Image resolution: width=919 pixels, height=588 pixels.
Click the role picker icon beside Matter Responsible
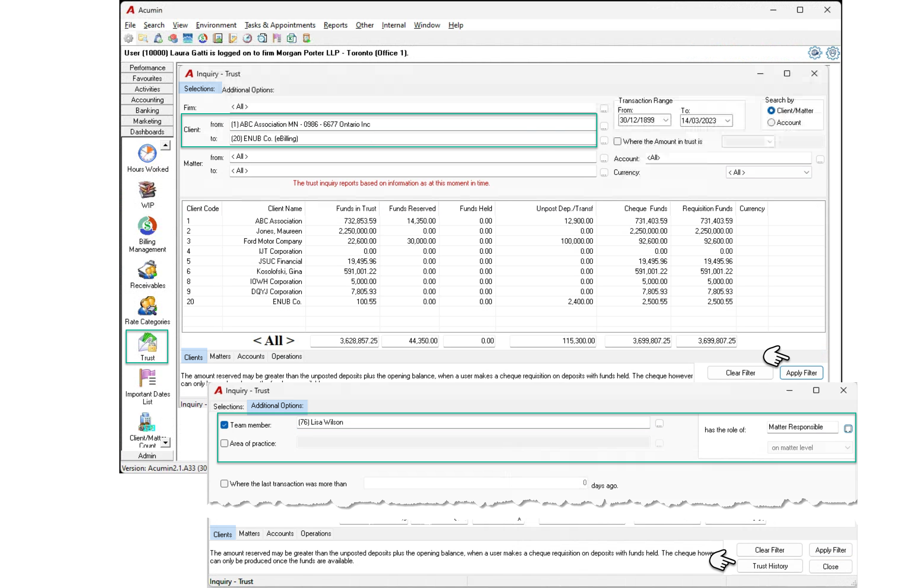pos(848,428)
